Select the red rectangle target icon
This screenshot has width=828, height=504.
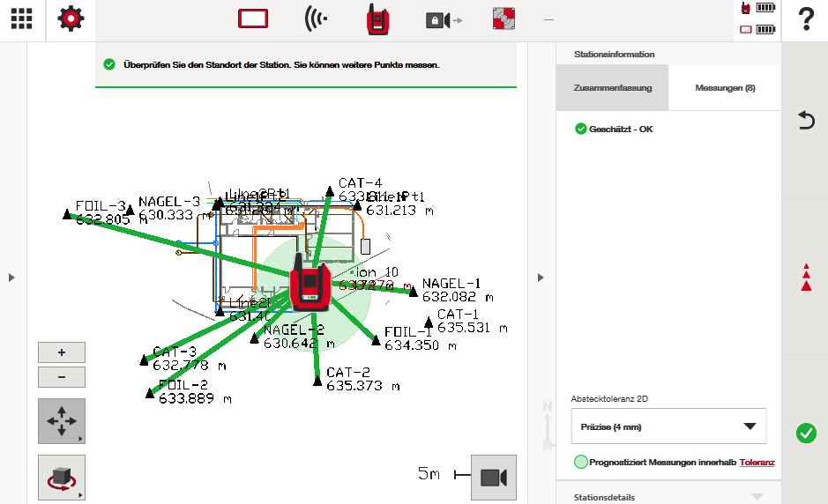tap(253, 19)
